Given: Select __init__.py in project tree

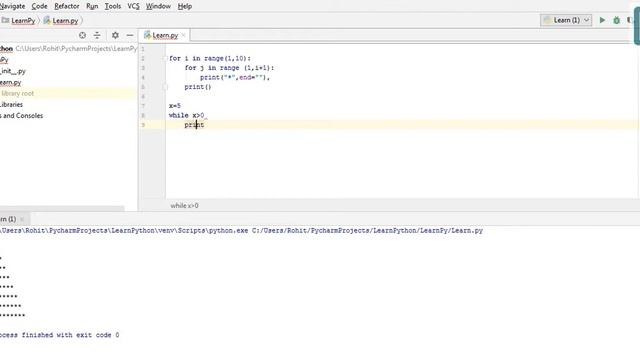Looking at the screenshot, I should pos(13,71).
